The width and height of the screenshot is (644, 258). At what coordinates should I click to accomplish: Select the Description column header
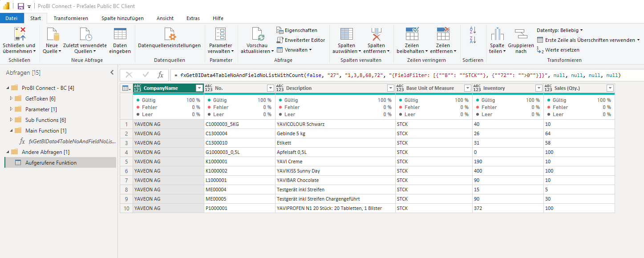pyautogui.click(x=335, y=88)
